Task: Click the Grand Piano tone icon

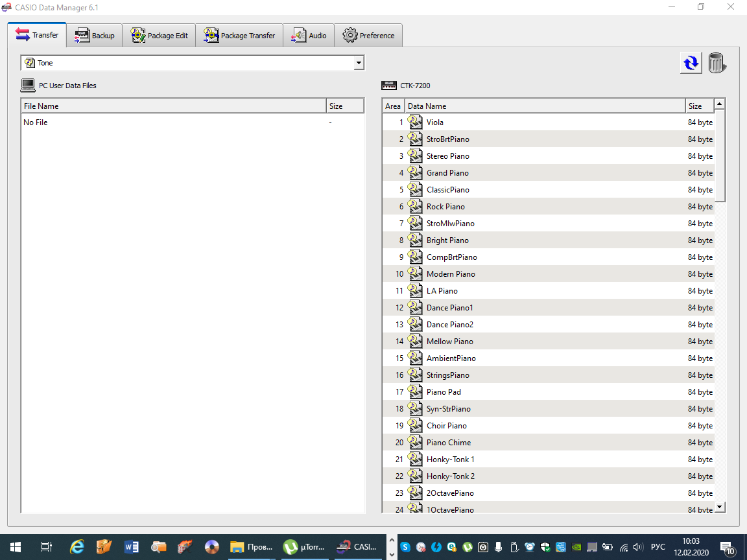Action: [x=415, y=173]
